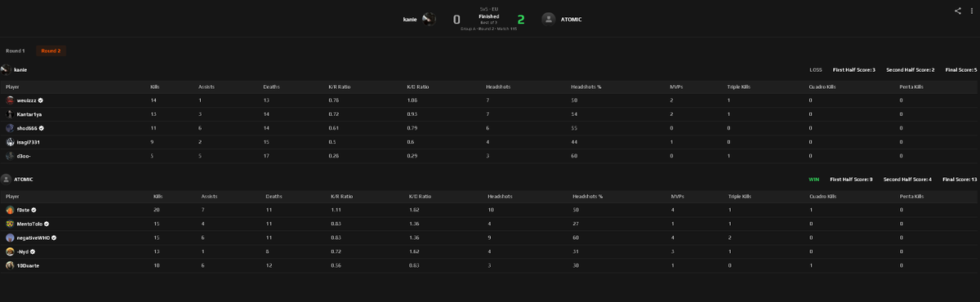Image resolution: width=980 pixels, height=302 pixels.
Task: Click kanie Final Score: 5 text
Action: coord(961,69)
